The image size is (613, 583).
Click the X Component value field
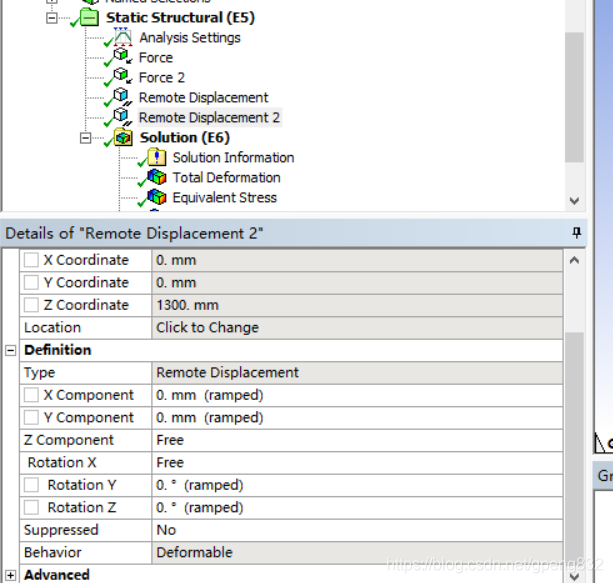357,395
